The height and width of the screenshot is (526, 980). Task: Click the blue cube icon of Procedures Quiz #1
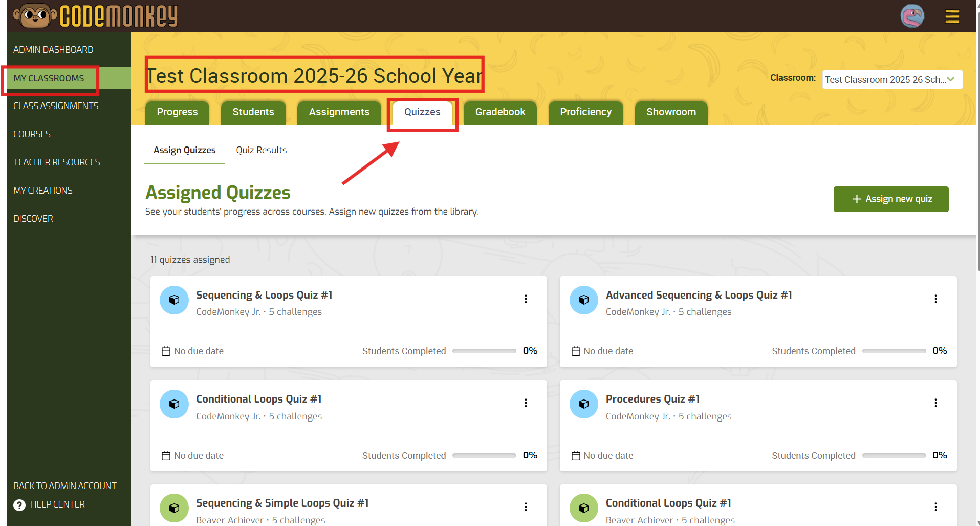point(584,404)
